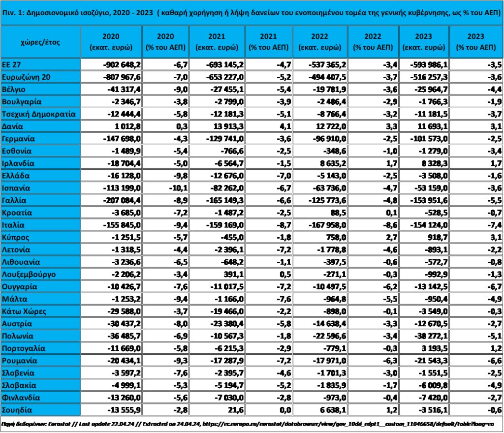Select Πορτογαλία's 2023 value 3 193,5
Viewport: 504px width, 433px height.
click(x=433, y=348)
